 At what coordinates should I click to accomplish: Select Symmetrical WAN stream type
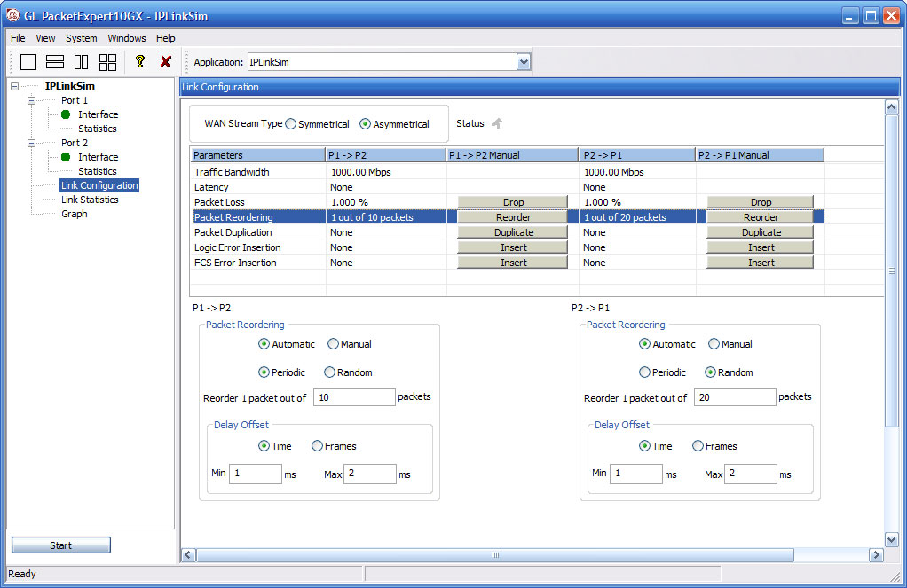[x=291, y=124]
